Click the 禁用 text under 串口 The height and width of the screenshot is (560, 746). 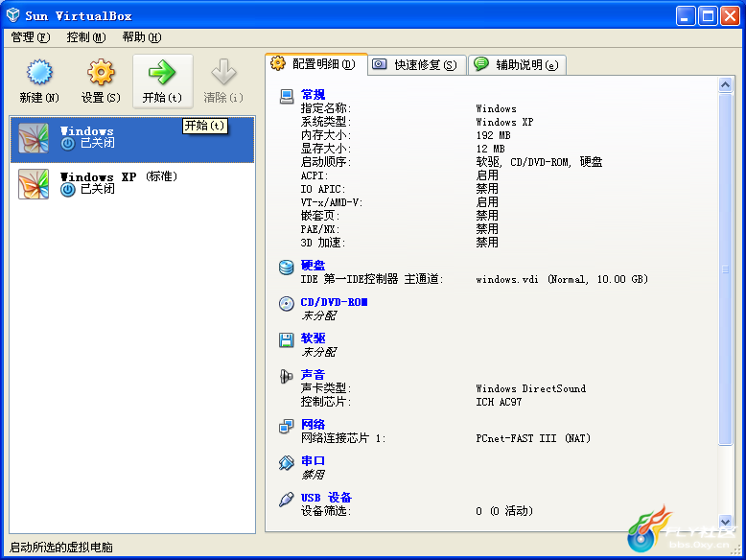313,475
